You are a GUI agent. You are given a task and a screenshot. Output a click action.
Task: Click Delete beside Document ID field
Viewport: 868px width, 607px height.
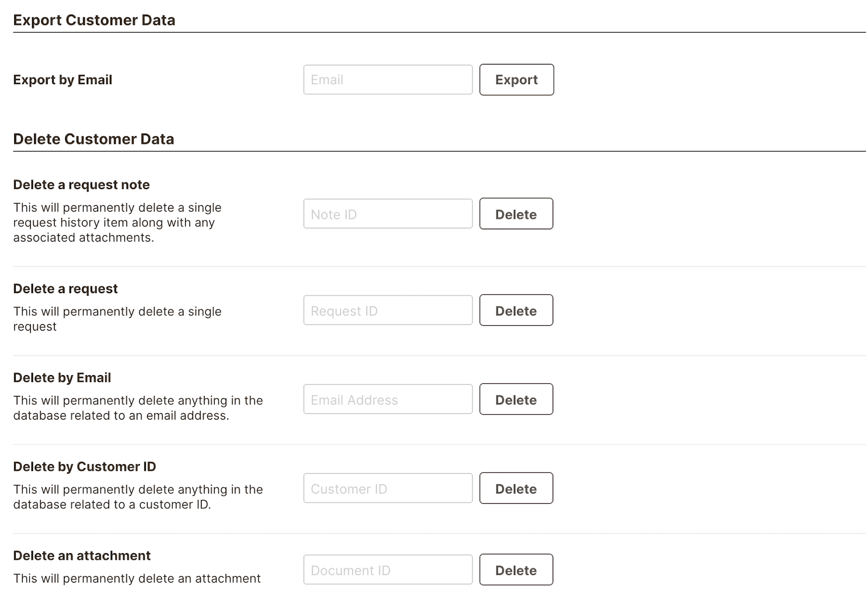pos(516,570)
